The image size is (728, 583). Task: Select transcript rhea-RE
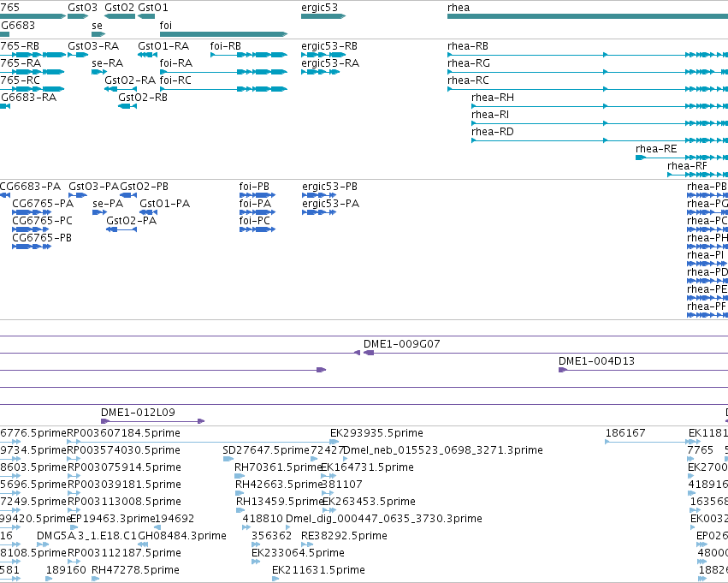coord(682,158)
